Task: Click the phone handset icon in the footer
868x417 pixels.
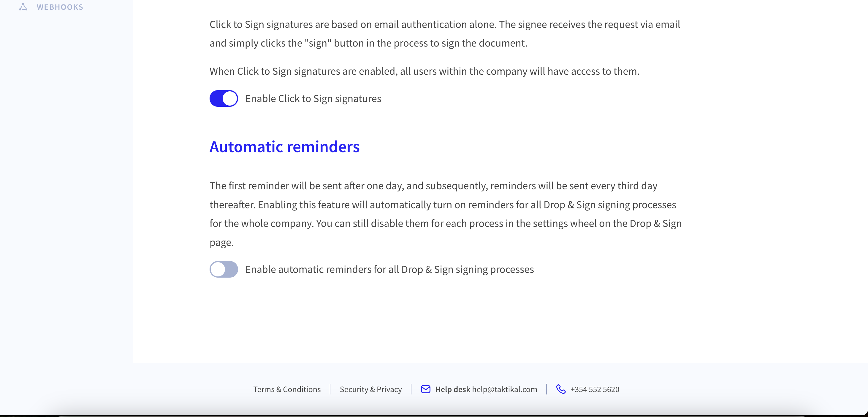Action: (x=561, y=389)
